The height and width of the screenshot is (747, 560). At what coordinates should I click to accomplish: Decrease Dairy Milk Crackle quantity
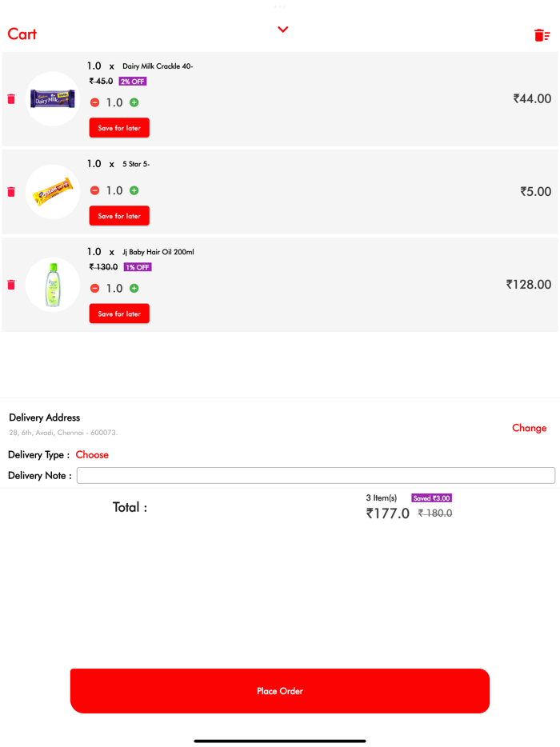coord(94,102)
